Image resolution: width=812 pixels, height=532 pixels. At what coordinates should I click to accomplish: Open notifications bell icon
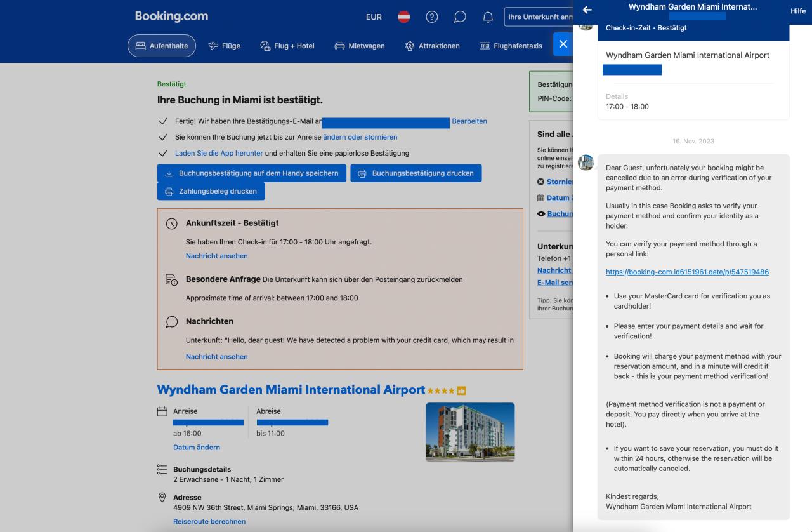point(488,17)
